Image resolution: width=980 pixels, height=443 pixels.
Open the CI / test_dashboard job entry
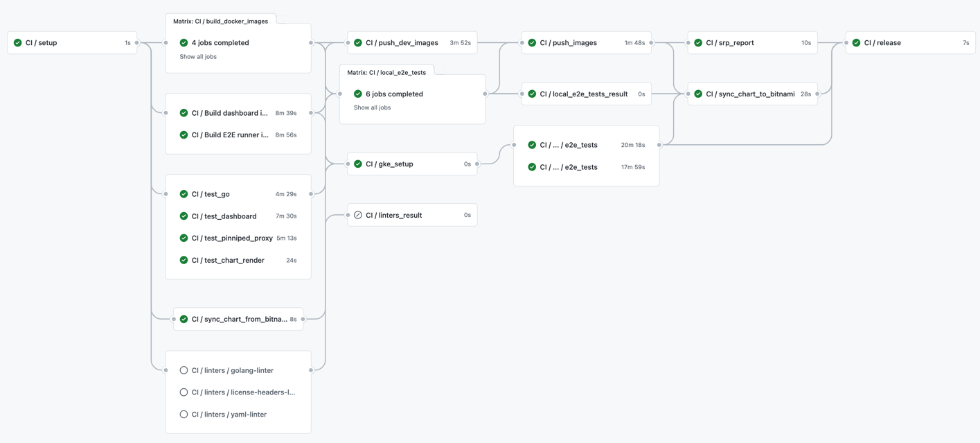(224, 216)
